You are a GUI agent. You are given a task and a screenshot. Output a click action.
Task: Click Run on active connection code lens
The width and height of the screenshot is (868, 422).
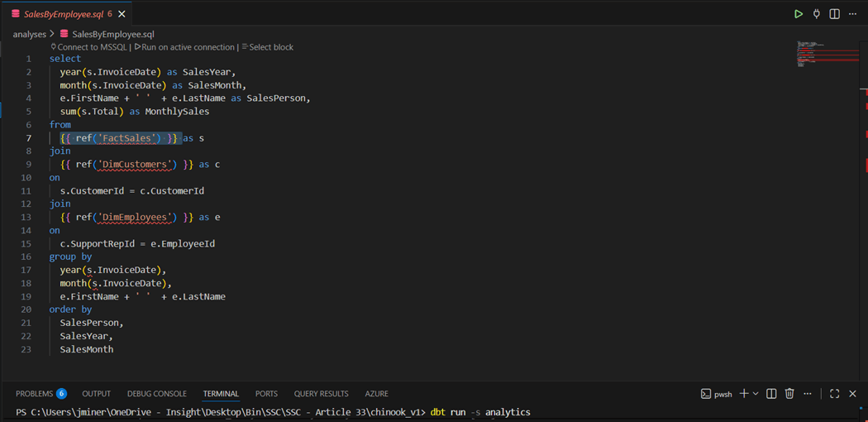point(184,47)
